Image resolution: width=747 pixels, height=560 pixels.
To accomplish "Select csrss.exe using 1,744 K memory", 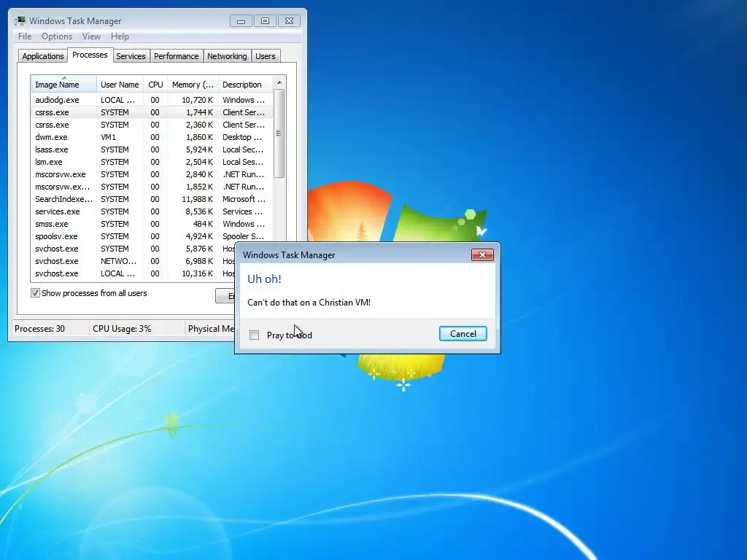I will 152,112.
